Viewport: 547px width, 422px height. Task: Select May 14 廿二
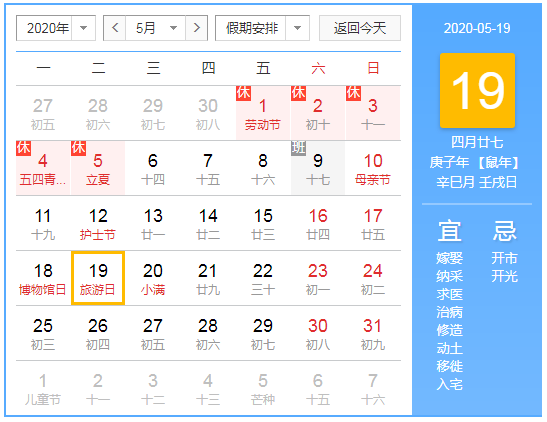click(x=208, y=223)
